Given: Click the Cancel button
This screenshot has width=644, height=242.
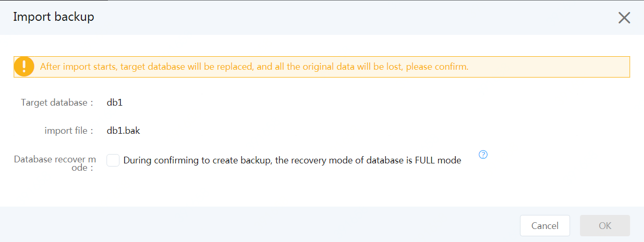Looking at the screenshot, I should coord(545,225).
